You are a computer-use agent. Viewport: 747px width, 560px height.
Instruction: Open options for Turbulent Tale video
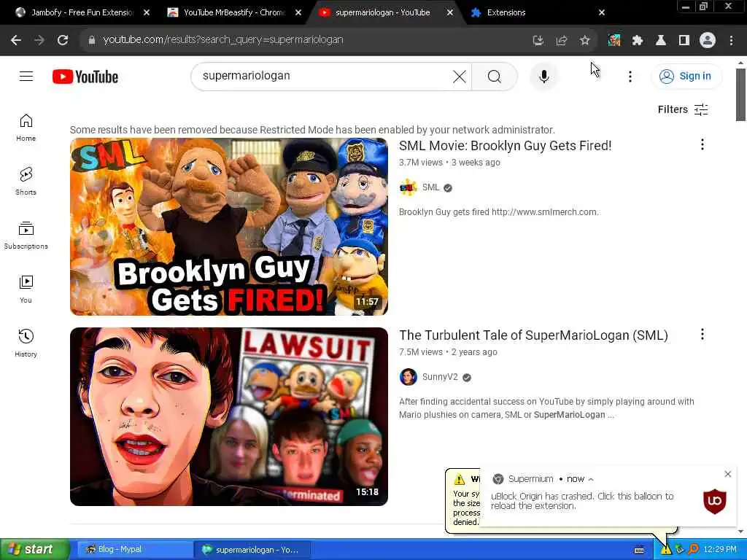703,334
